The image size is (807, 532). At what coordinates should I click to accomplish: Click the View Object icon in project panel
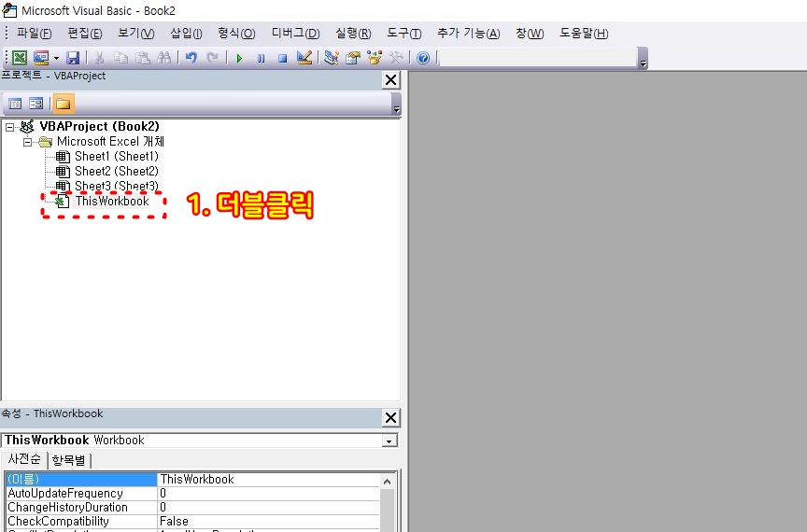[x=36, y=104]
